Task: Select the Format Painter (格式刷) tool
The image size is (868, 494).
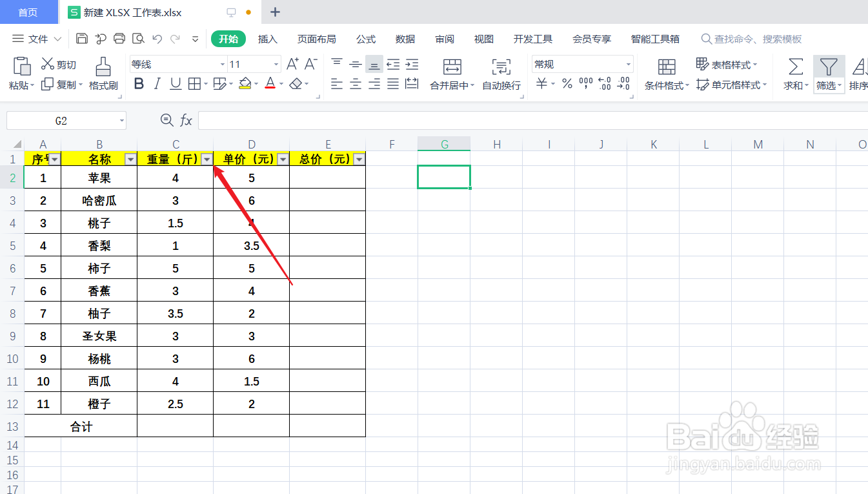Action: (x=103, y=73)
